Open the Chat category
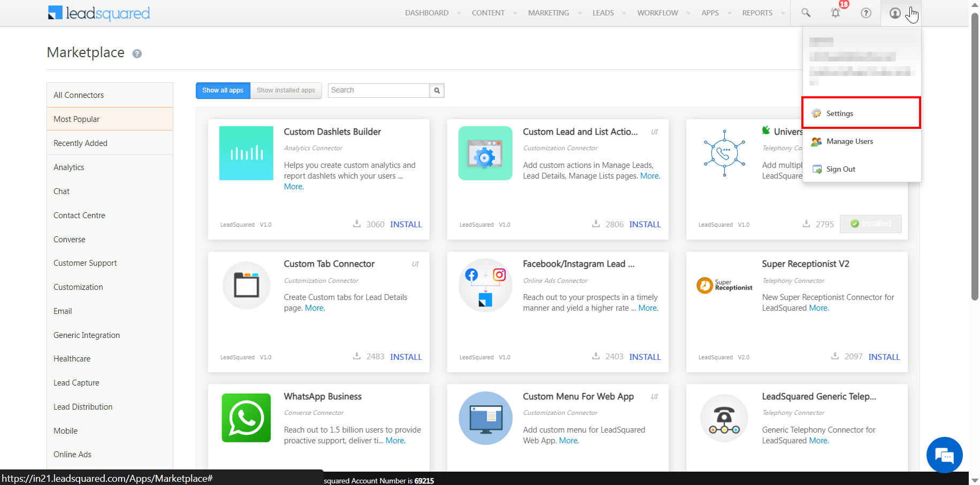 (x=110, y=191)
